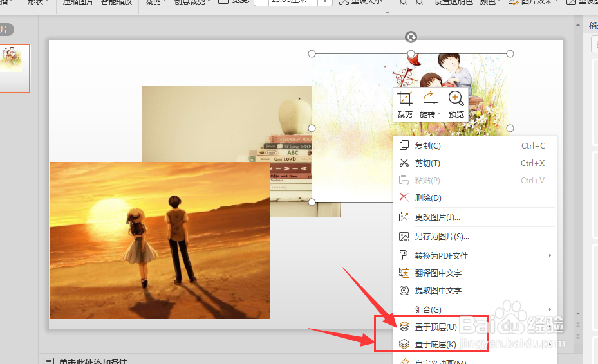Click the scroll down arrow of slide scrollbar

578,314
